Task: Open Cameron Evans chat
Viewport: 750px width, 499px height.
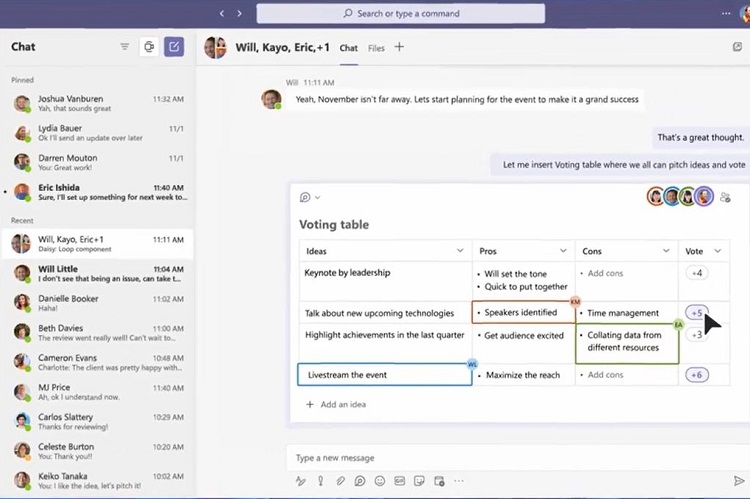Action: [x=98, y=363]
